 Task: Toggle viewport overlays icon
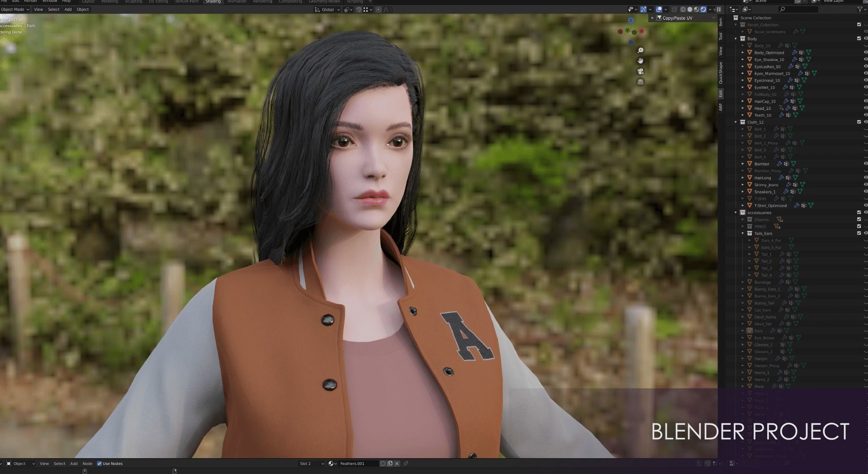point(659,9)
